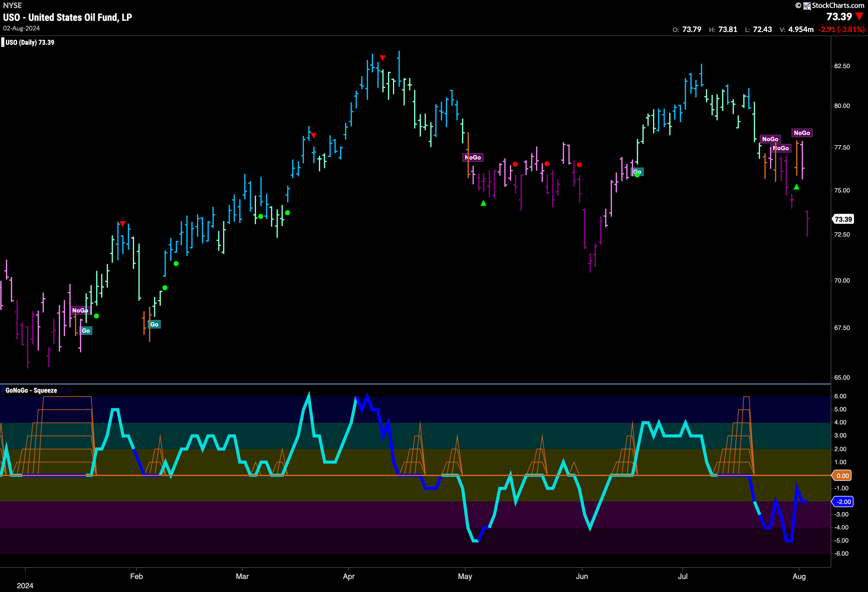The height and width of the screenshot is (592, 868).
Task: Click the Jun label on the time axis
Action: (x=582, y=576)
